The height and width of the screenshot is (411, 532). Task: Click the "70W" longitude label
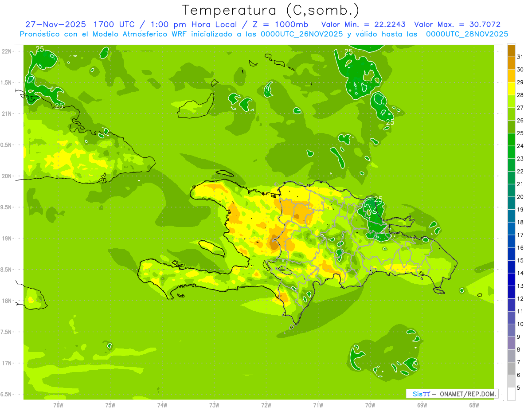pos(370,404)
